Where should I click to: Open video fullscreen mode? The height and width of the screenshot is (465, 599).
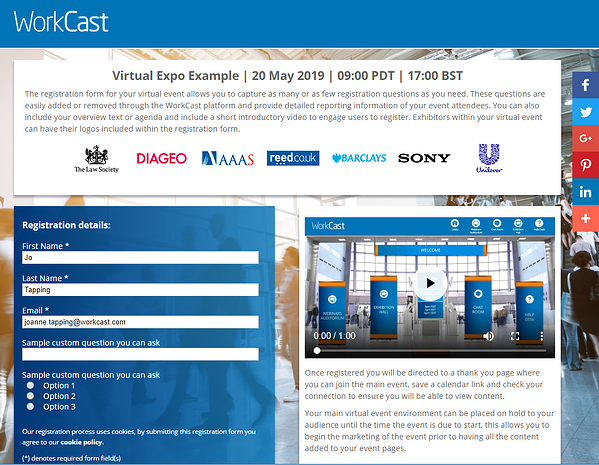tap(515, 336)
